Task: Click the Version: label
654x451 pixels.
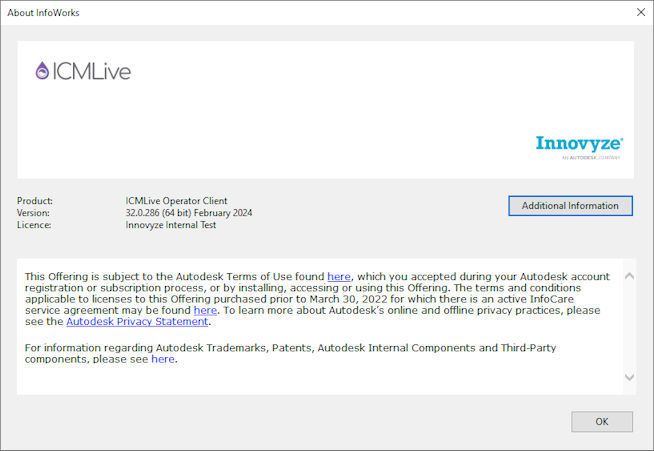Action: 33,213
